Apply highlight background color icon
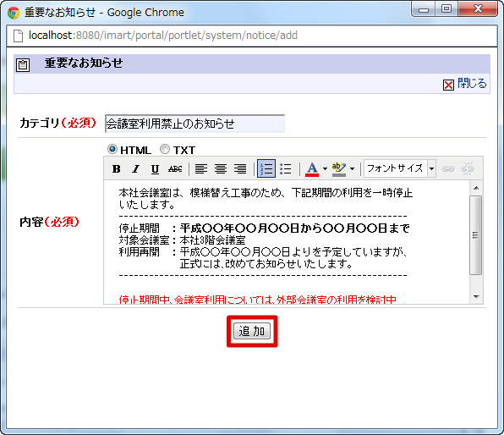This screenshot has width=504, height=435. pyautogui.click(x=339, y=169)
